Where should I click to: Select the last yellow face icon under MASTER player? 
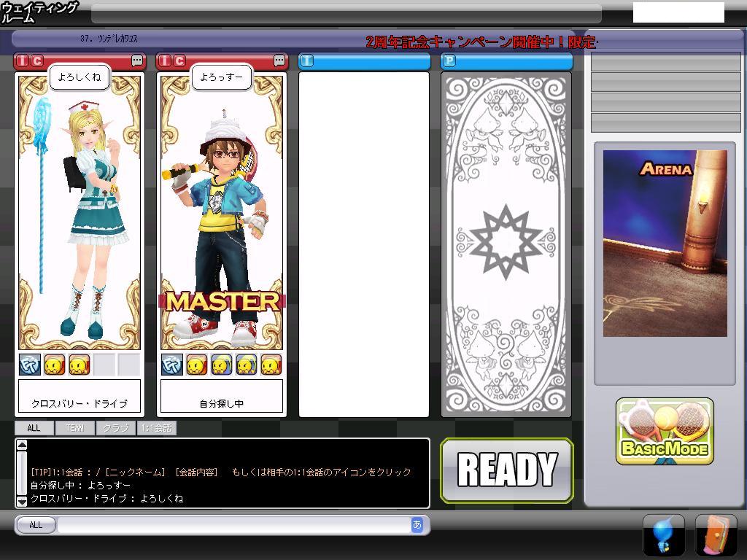pyautogui.click(x=271, y=365)
